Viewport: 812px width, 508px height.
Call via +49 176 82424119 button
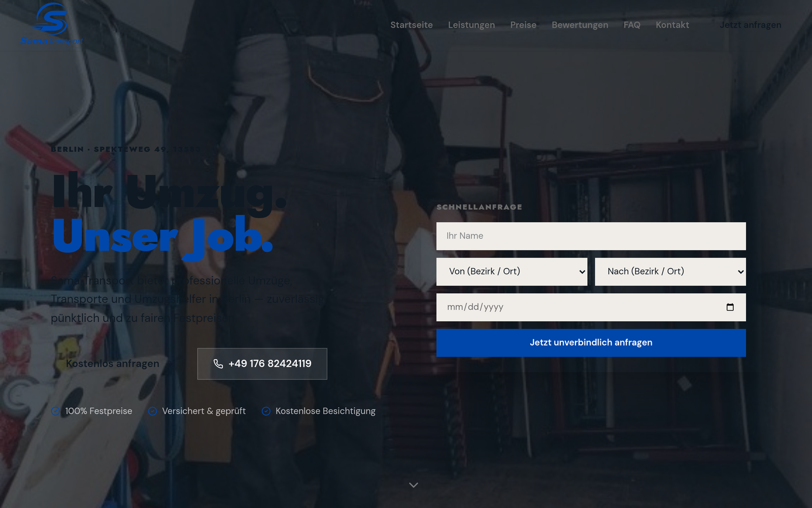pyautogui.click(x=262, y=364)
